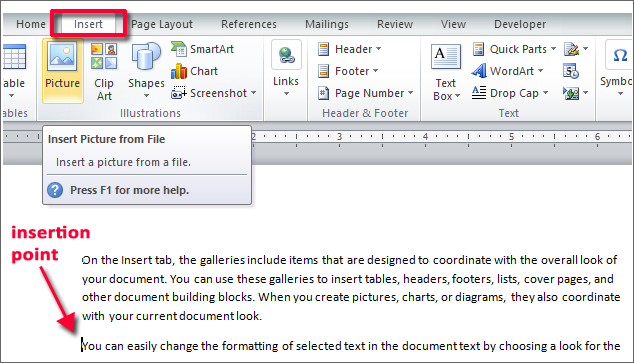
Task: Open the References tab
Action: coord(249,24)
